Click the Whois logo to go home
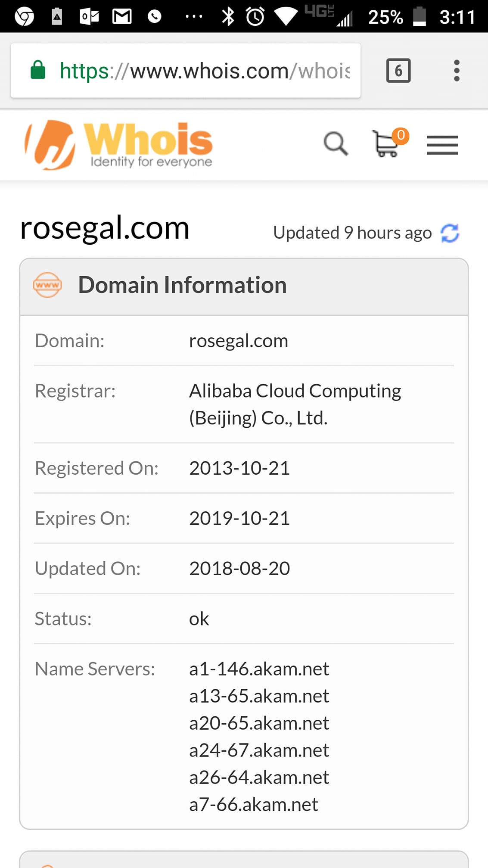 [x=119, y=145]
